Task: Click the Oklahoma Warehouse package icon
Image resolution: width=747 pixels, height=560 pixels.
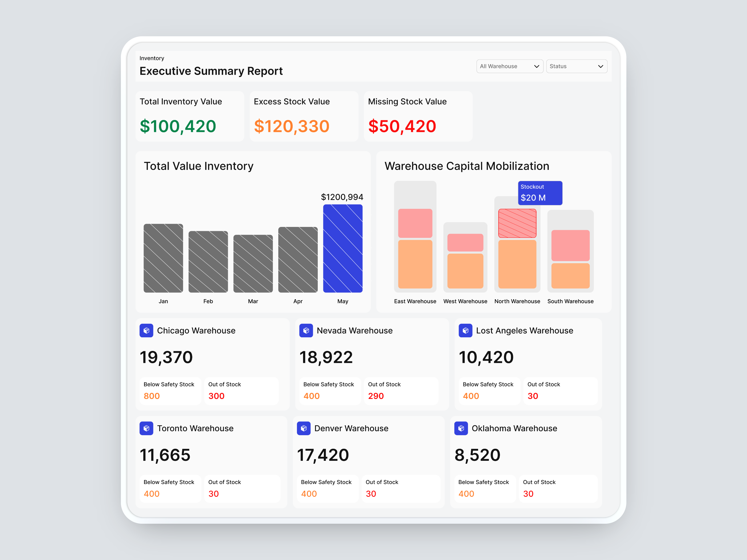Action: [x=461, y=428]
